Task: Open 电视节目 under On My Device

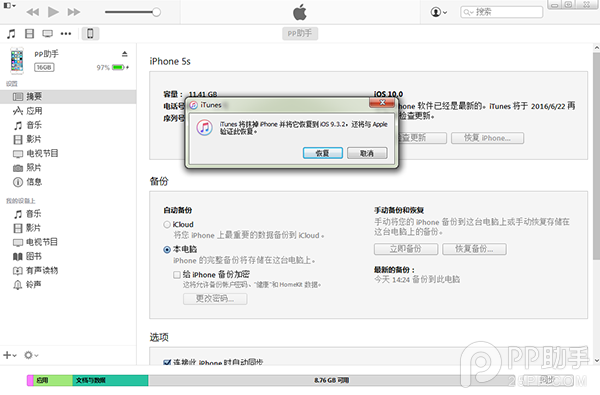Action: click(68, 242)
